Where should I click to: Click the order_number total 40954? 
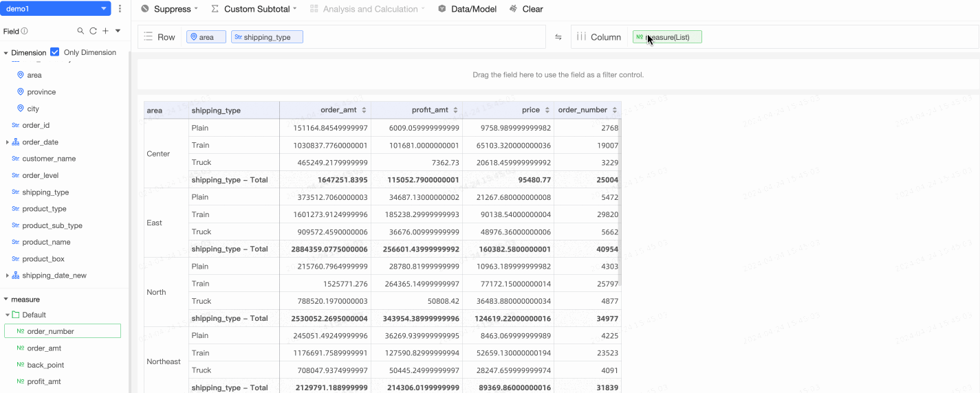[587, 249]
